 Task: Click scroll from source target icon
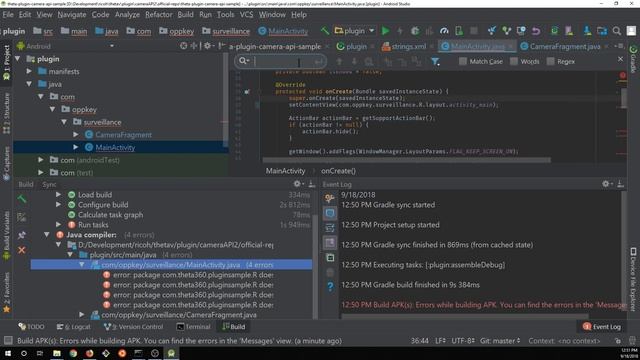coord(184,46)
